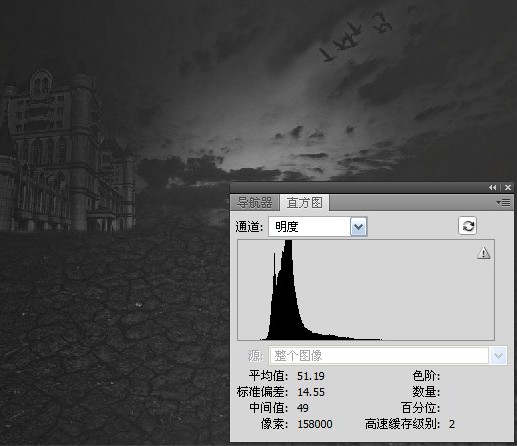Close the histogram panel
This screenshot has height=446, width=517.
508,188
